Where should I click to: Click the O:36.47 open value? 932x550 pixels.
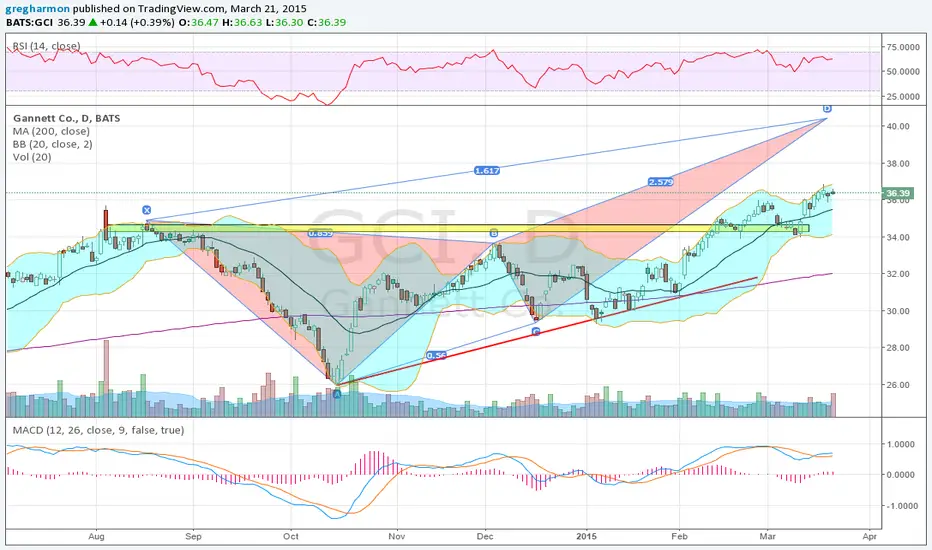click(199, 23)
